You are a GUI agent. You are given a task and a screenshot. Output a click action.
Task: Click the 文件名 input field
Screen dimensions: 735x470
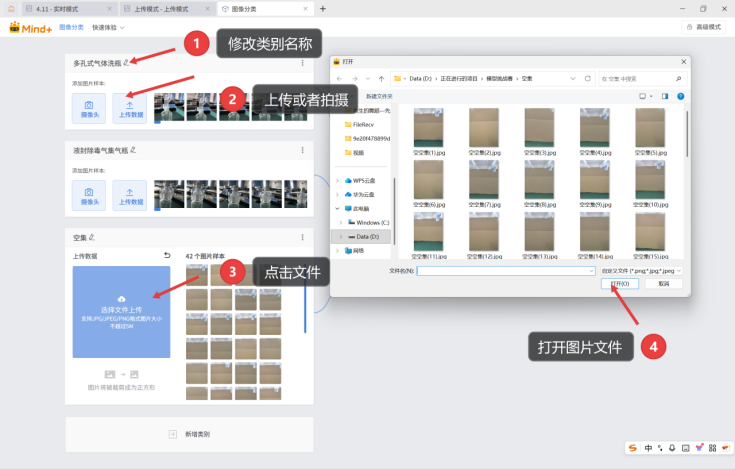pyautogui.click(x=506, y=270)
